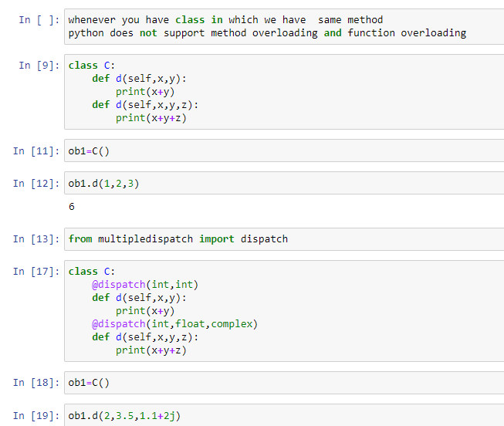Click the In [18] ob1=C() cell

[284, 383]
